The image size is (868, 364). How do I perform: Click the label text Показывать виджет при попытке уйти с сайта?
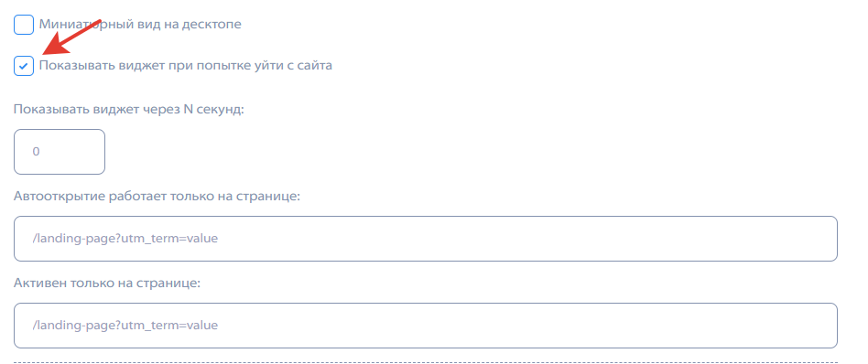(x=186, y=66)
